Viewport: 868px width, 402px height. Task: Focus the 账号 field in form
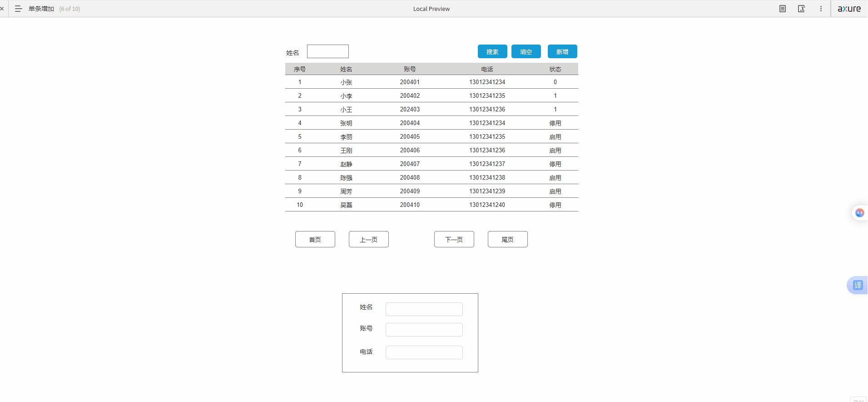click(x=424, y=330)
